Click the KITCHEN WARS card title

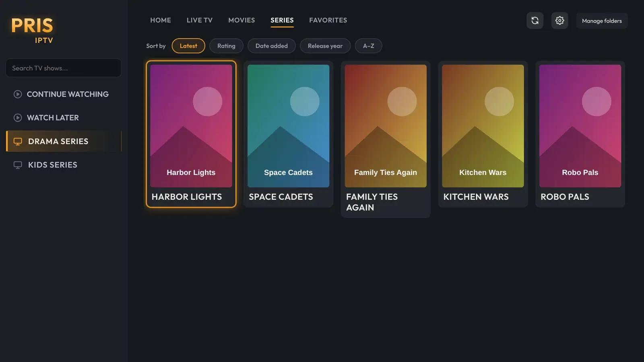tap(476, 197)
